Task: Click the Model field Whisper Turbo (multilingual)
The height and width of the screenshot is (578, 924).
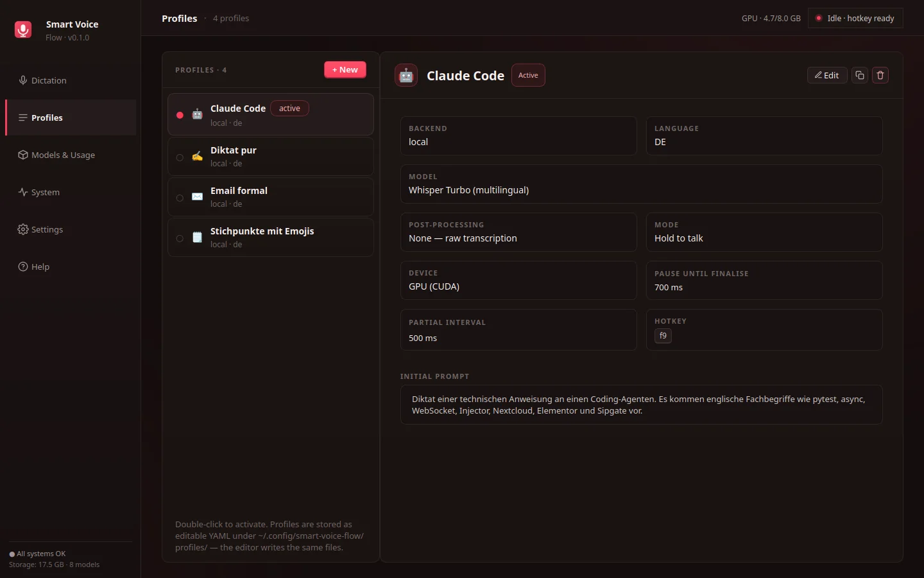Action: (642, 184)
